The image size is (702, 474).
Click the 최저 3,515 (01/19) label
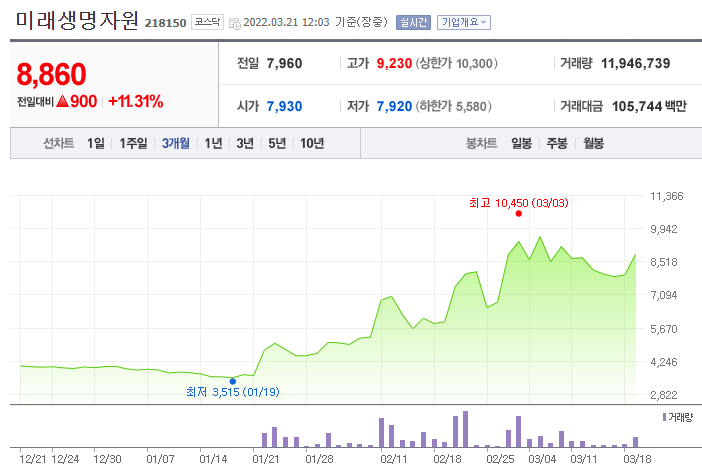(x=233, y=392)
